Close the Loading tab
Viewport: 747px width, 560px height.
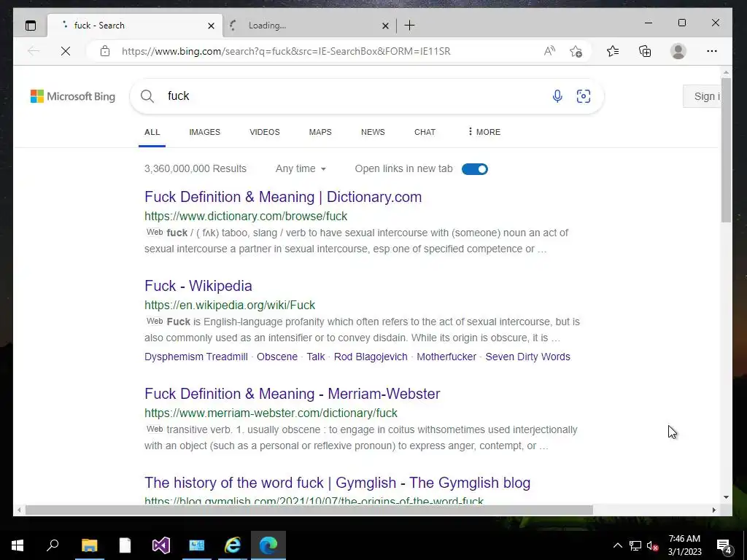coord(385,26)
